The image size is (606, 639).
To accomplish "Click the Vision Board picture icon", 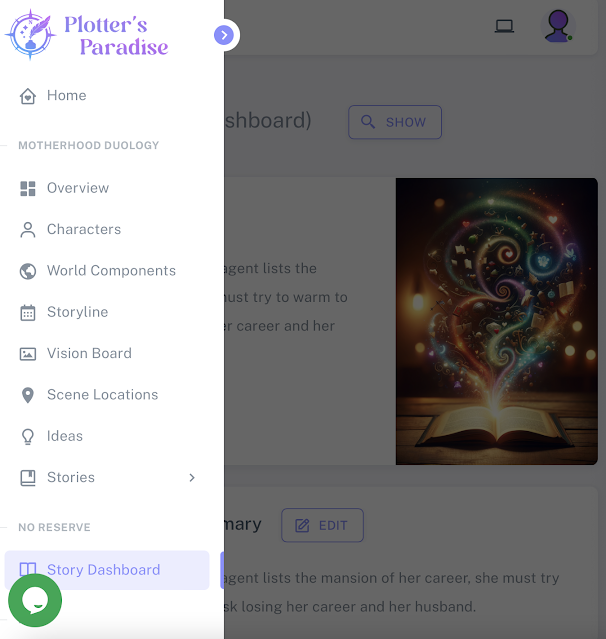I will point(28,354).
